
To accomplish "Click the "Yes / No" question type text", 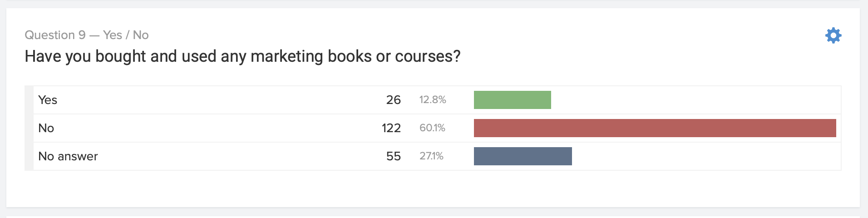I will [x=126, y=35].
